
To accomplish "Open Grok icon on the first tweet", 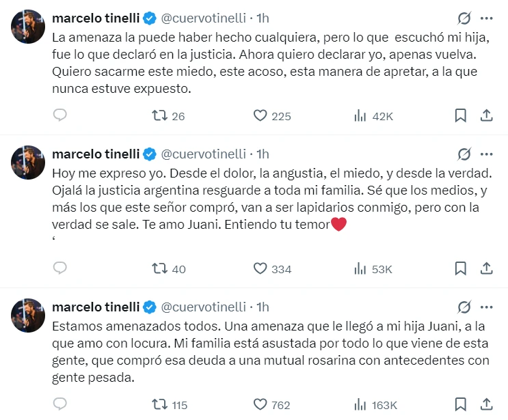I will pos(464,18).
